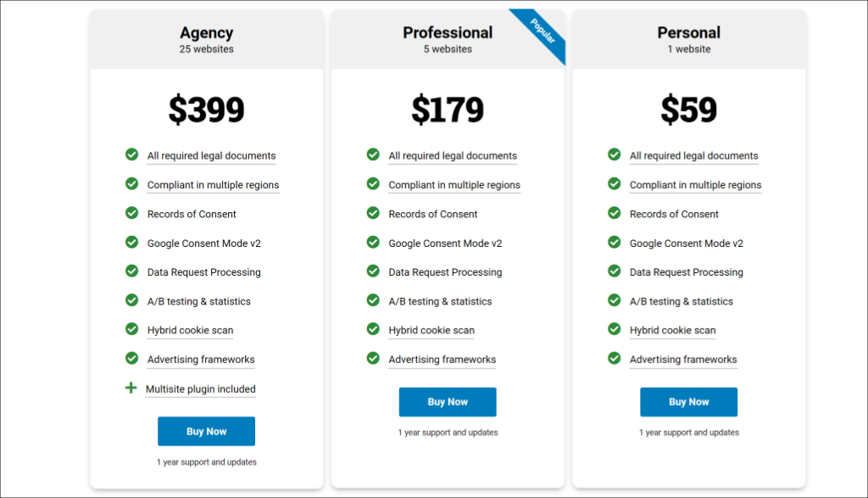The height and width of the screenshot is (498, 868).
Task: Click Buy Now under the Personal plan
Action: coord(688,401)
